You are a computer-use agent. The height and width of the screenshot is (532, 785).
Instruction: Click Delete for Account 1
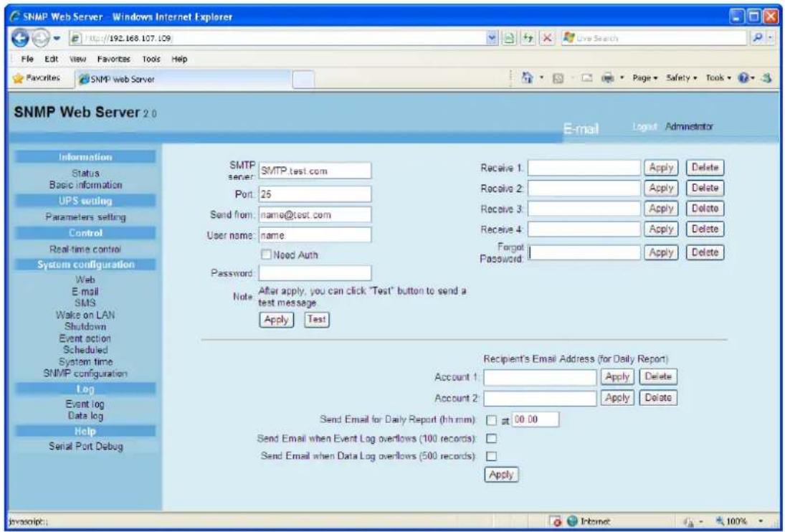click(658, 377)
